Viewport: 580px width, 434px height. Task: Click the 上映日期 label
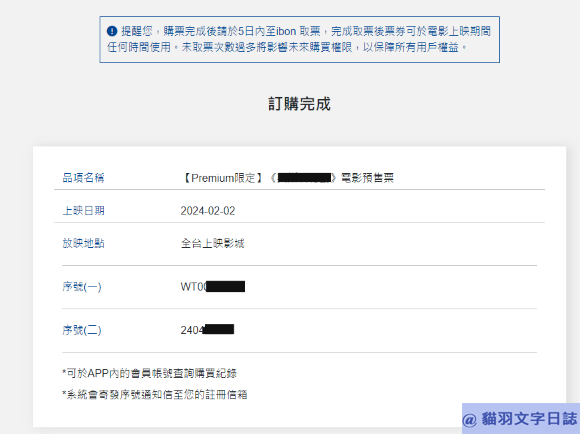point(83,211)
